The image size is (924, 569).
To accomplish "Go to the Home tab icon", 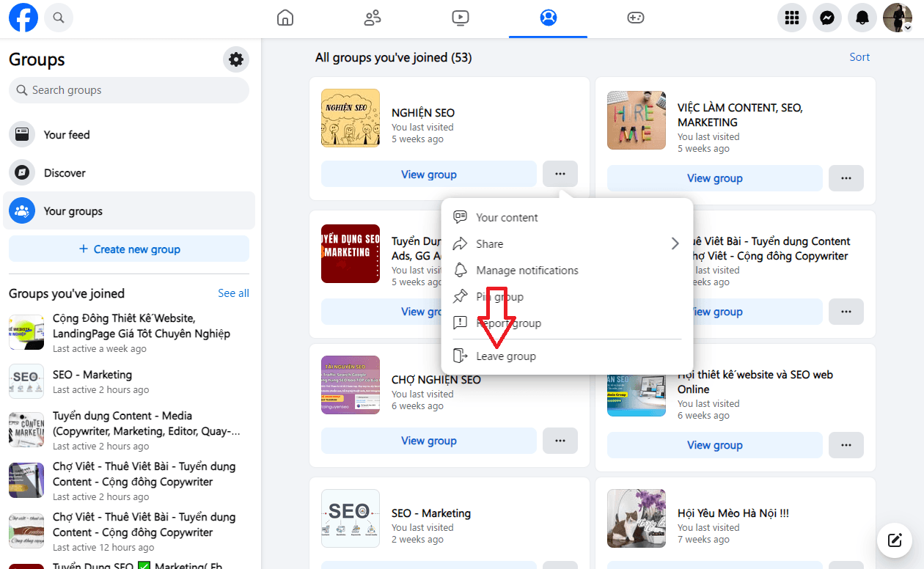I will tap(285, 18).
